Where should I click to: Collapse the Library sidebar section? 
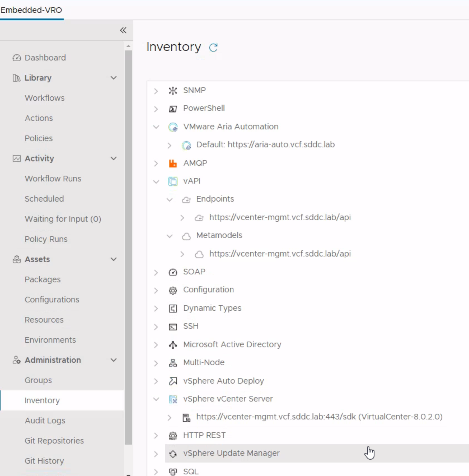pyautogui.click(x=113, y=78)
